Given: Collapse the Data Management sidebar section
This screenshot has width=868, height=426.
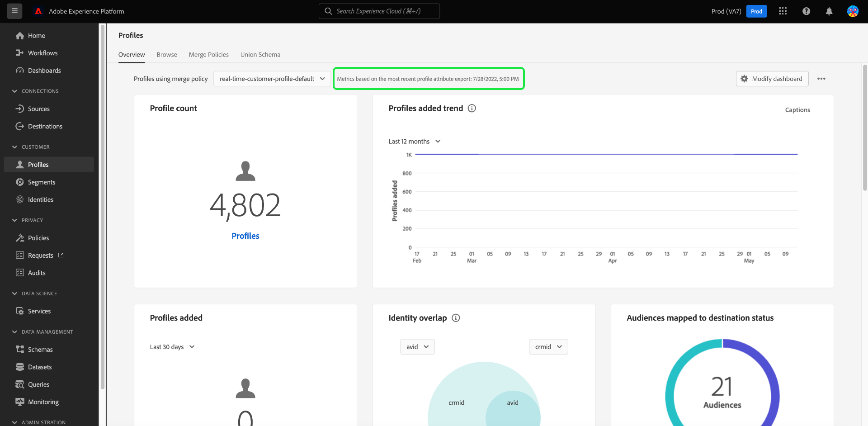Looking at the screenshot, I should point(14,331).
